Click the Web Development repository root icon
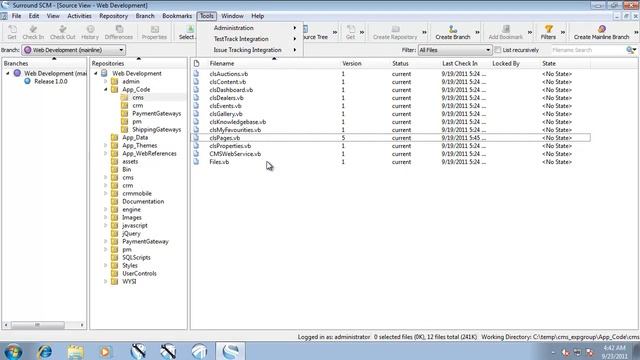The width and height of the screenshot is (640, 360). (x=104, y=73)
